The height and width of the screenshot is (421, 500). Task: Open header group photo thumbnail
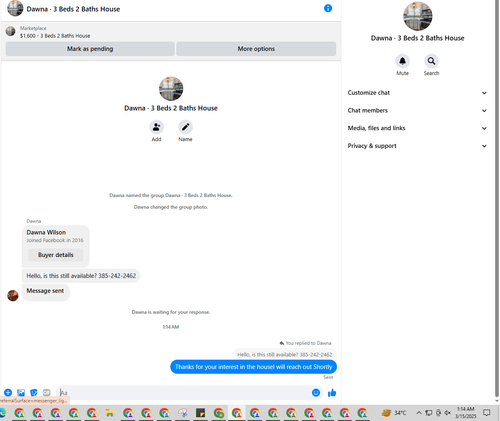click(x=15, y=8)
